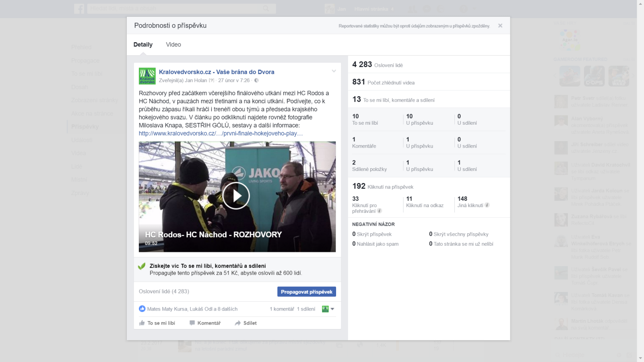The height and width of the screenshot is (362, 644).
Task: Go to Hlavní stránka in the top bar
Action: tap(371, 9)
